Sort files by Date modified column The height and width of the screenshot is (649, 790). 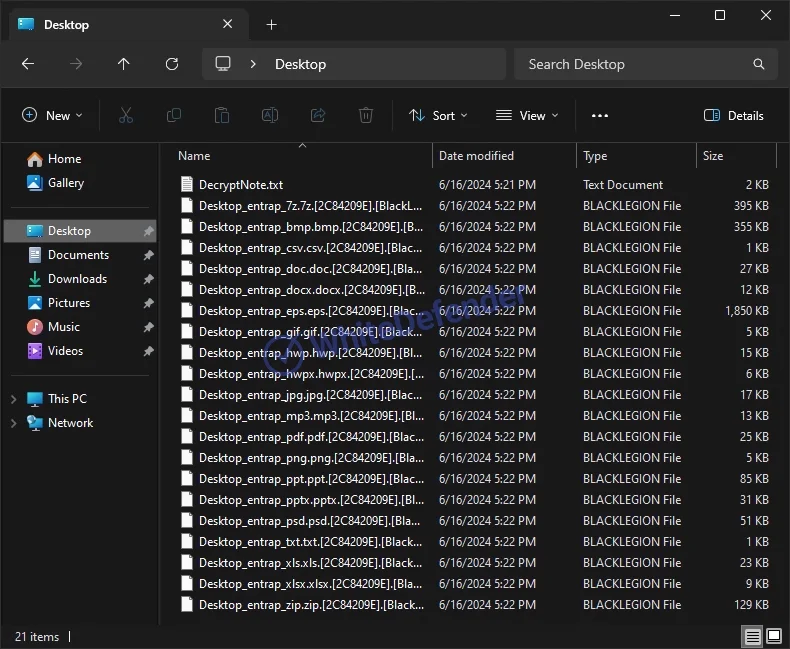click(476, 156)
